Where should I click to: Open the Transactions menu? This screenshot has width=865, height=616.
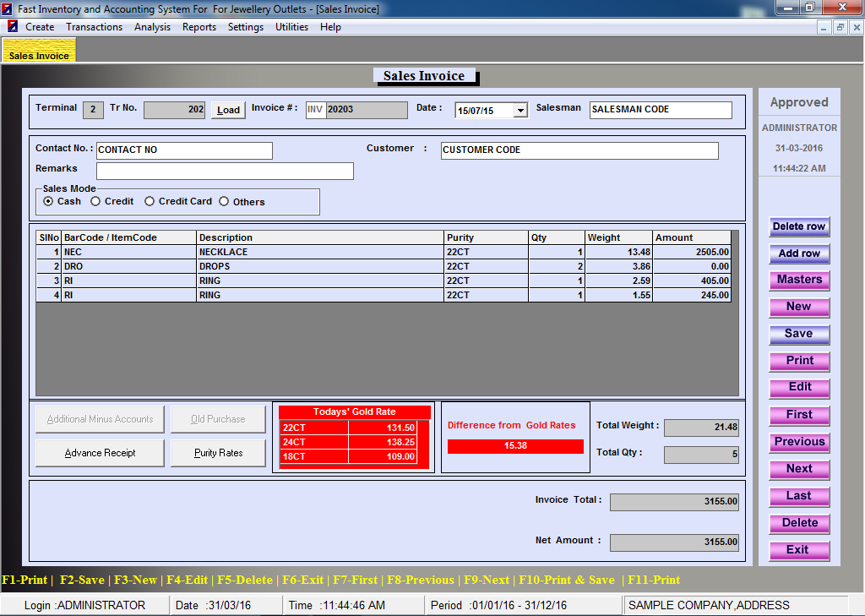94,27
